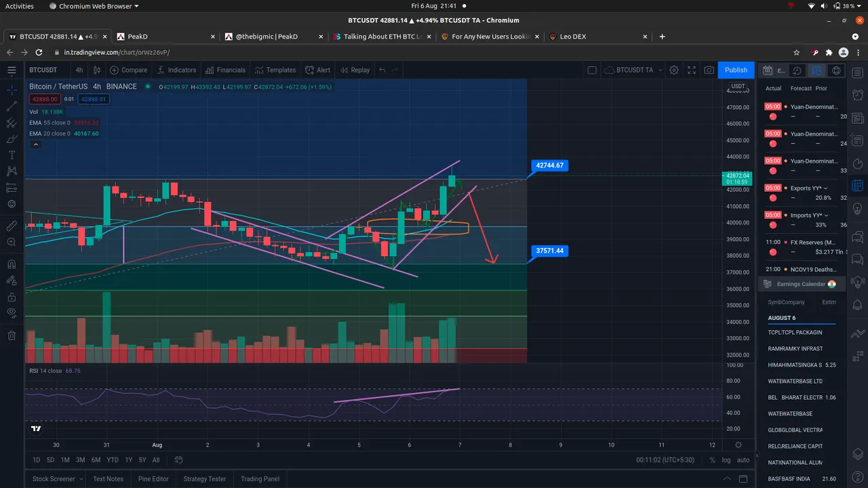This screenshot has width=868, height=488.
Task: Select the 1D time range
Action: click(x=37, y=460)
